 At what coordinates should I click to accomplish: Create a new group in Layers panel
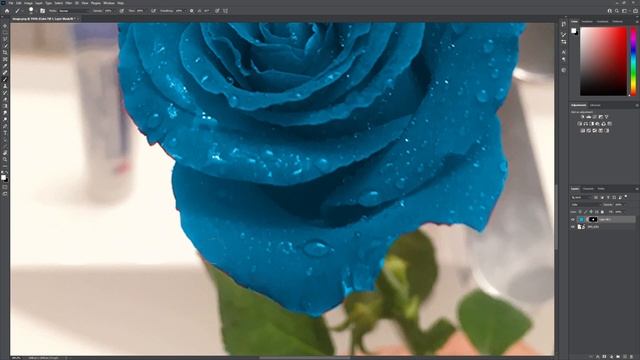point(618,356)
